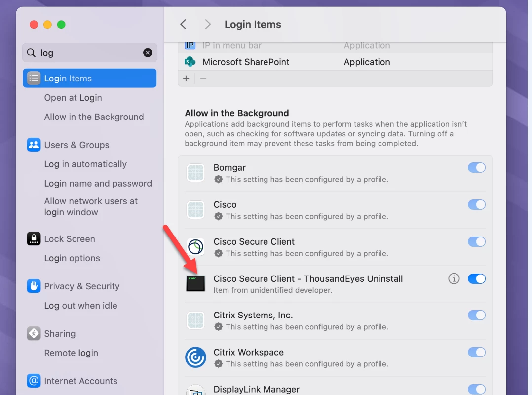Click the ThousandEyes Uninstall terminal icon
Viewport: 532px width, 395px height.
pyautogui.click(x=195, y=283)
